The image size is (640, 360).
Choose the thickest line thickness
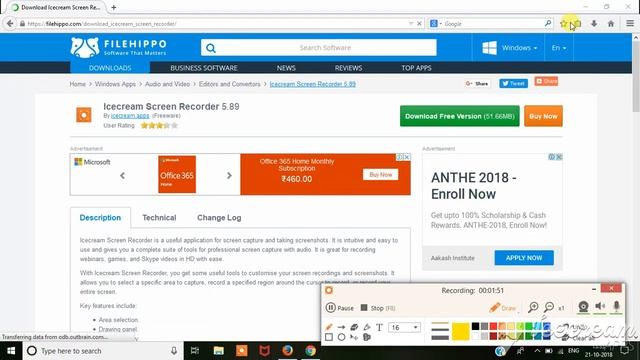(440, 338)
